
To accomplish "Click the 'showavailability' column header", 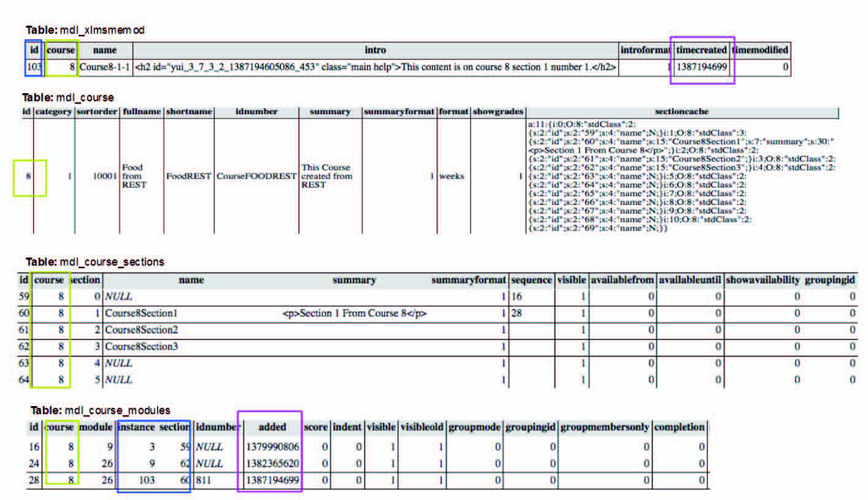I will (x=762, y=280).
